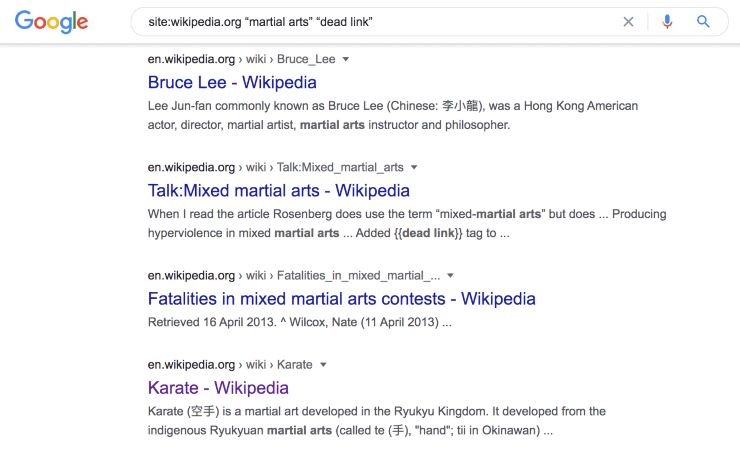Open the Bruce Lee - Wikipedia result
Image resolution: width=740 pixels, height=450 pixels.
[232, 83]
